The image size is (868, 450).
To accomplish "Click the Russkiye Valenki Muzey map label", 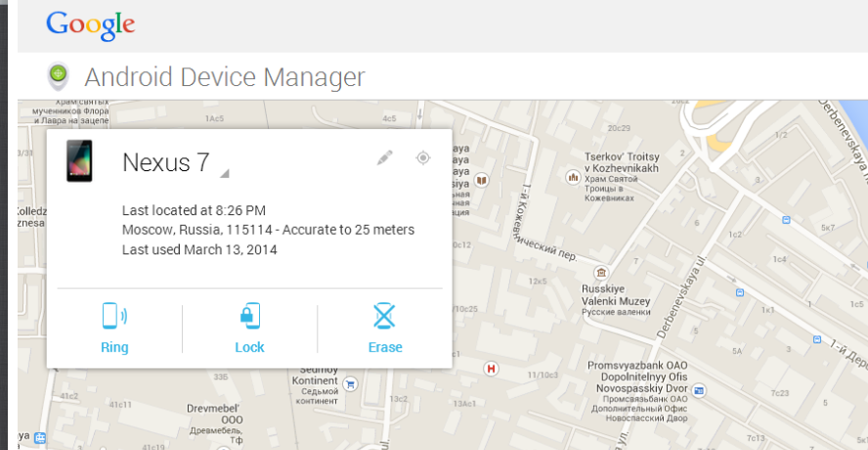I will pyautogui.click(x=616, y=295).
